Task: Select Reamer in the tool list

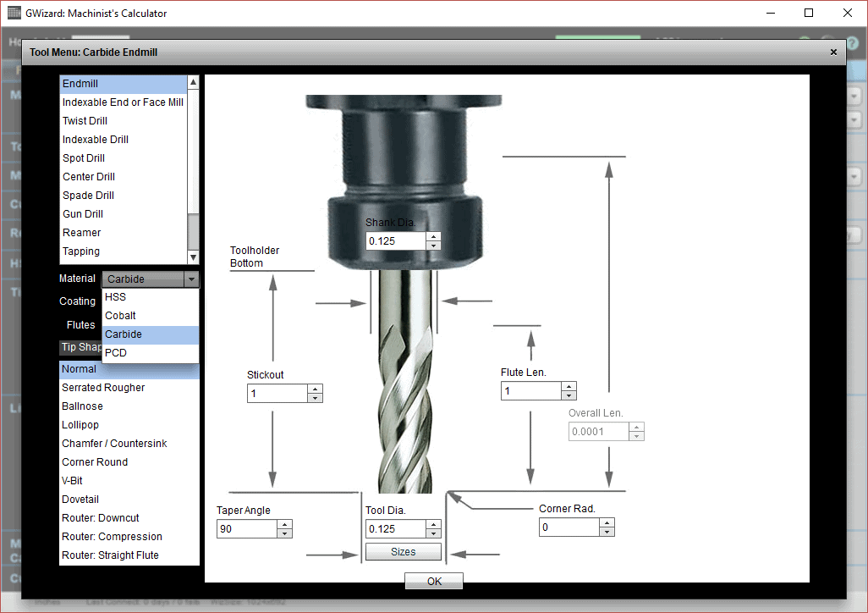Action: pyautogui.click(x=81, y=232)
